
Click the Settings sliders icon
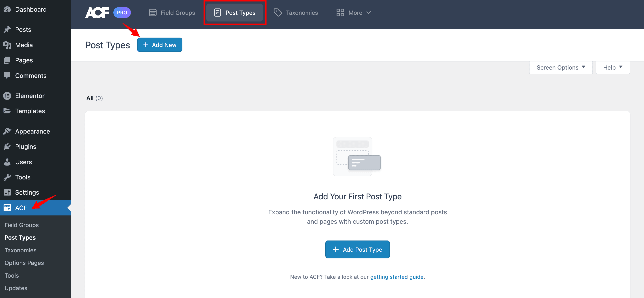click(x=7, y=192)
